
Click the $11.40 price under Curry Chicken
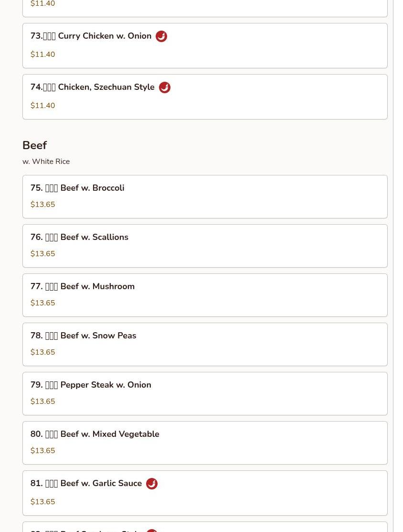[42, 54]
